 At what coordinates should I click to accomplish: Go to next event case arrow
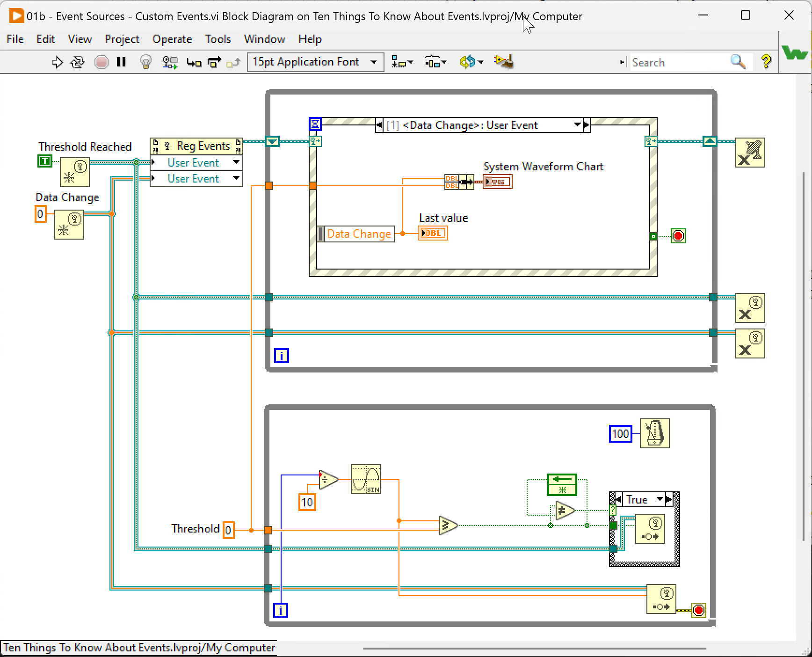[x=587, y=125]
